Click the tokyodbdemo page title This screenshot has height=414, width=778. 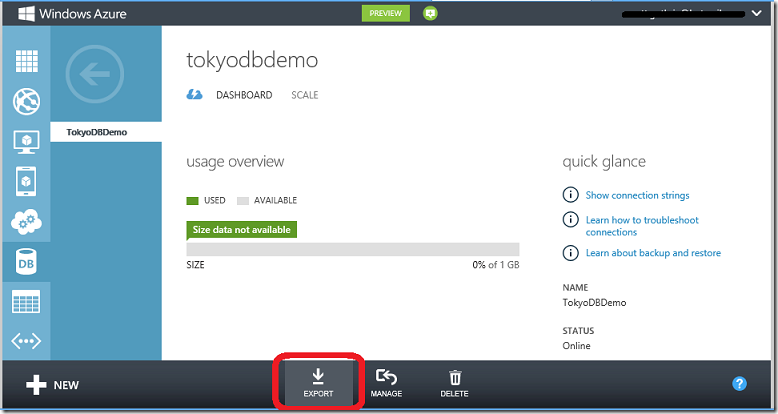252,60
